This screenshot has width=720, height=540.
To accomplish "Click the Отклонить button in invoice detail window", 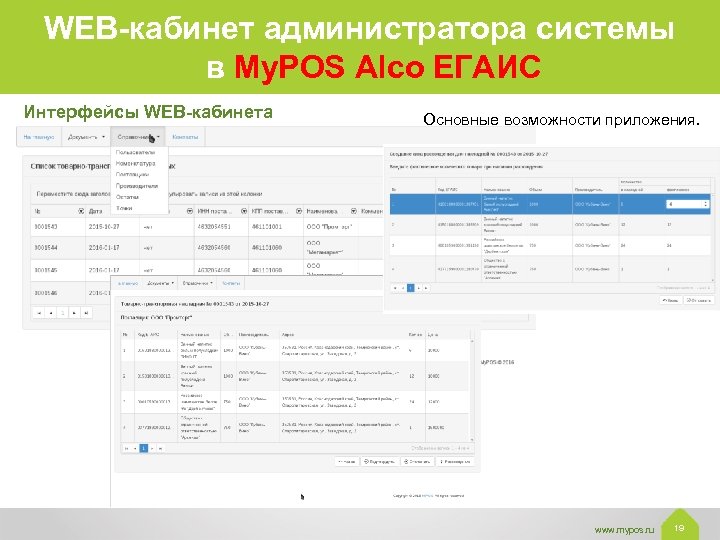I will pos(417,461).
